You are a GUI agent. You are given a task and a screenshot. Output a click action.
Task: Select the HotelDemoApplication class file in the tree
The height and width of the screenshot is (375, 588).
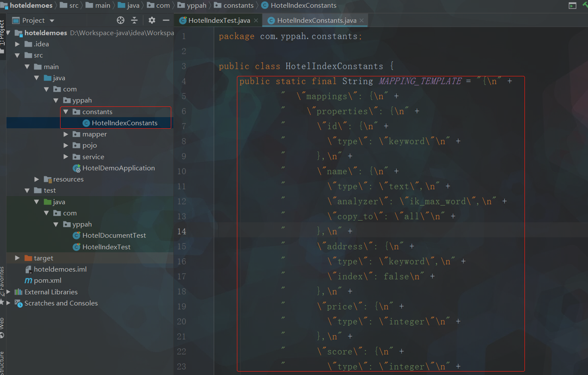(x=118, y=168)
